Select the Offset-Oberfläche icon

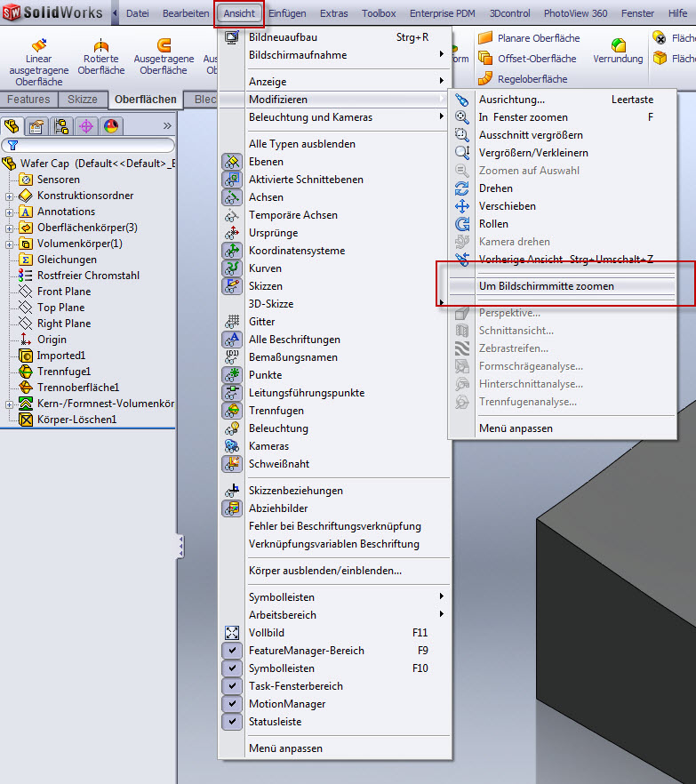click(x=485, y=58)
